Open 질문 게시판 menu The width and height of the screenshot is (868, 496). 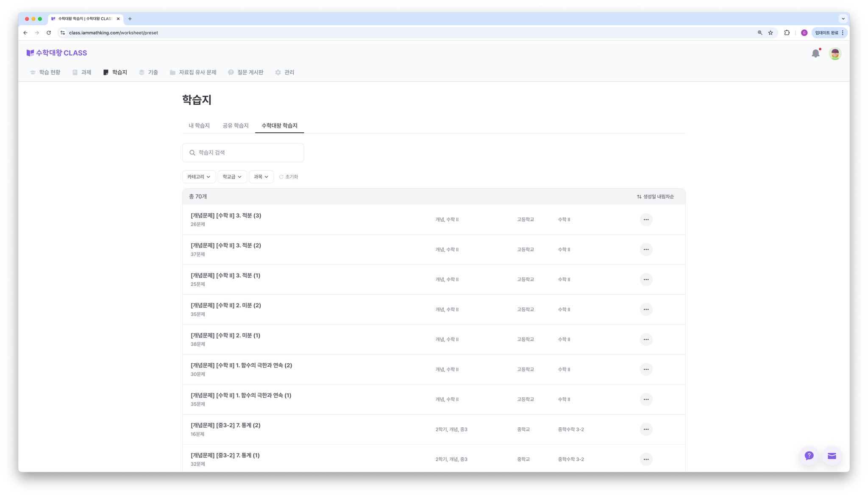coord(246,72)
